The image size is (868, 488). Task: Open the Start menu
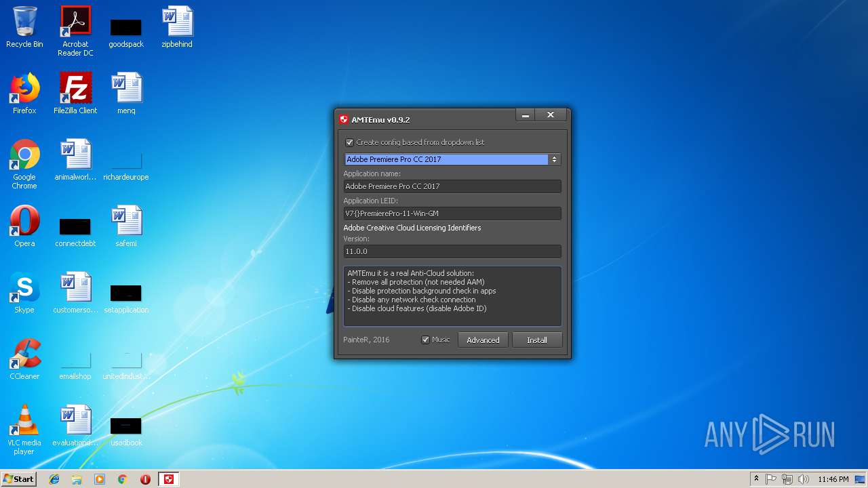coord(18,479)
